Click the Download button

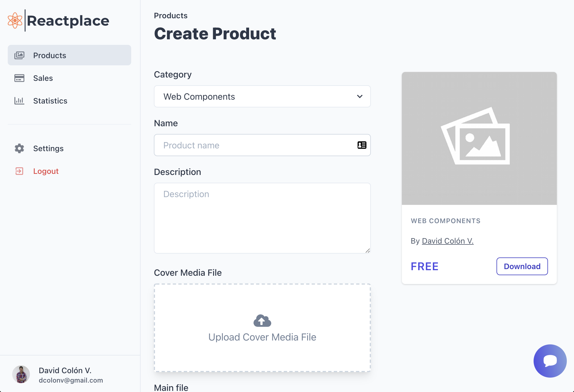pos(522,266)
